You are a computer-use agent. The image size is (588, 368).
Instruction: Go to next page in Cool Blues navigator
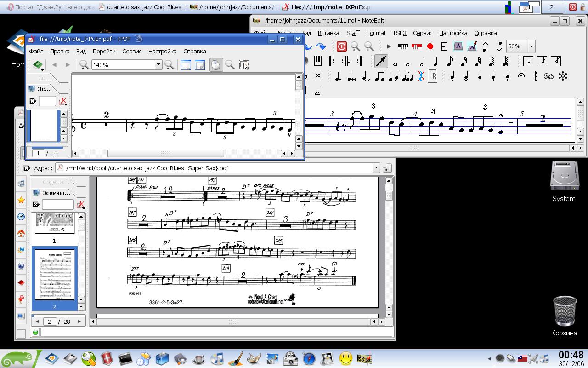click(79, 322)
